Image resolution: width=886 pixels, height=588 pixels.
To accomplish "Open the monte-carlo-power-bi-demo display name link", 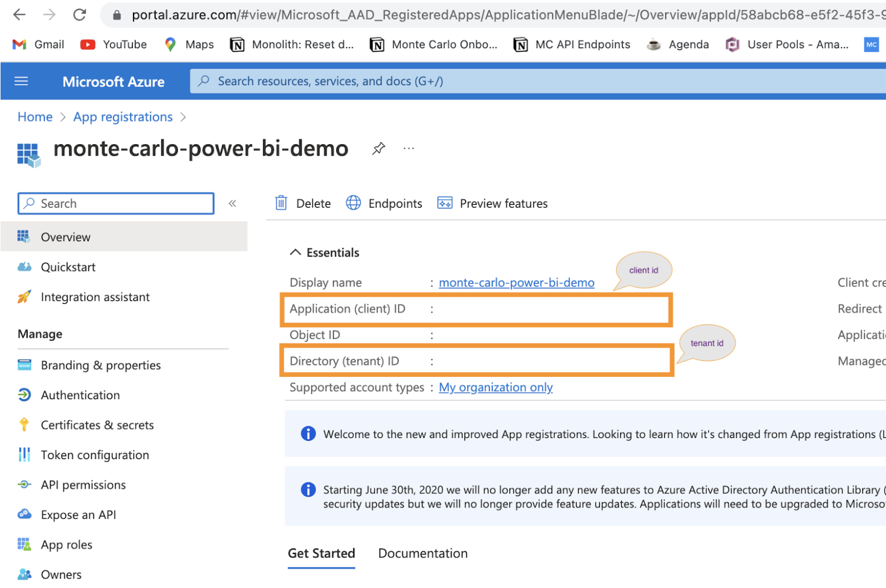I will (517, 283).
